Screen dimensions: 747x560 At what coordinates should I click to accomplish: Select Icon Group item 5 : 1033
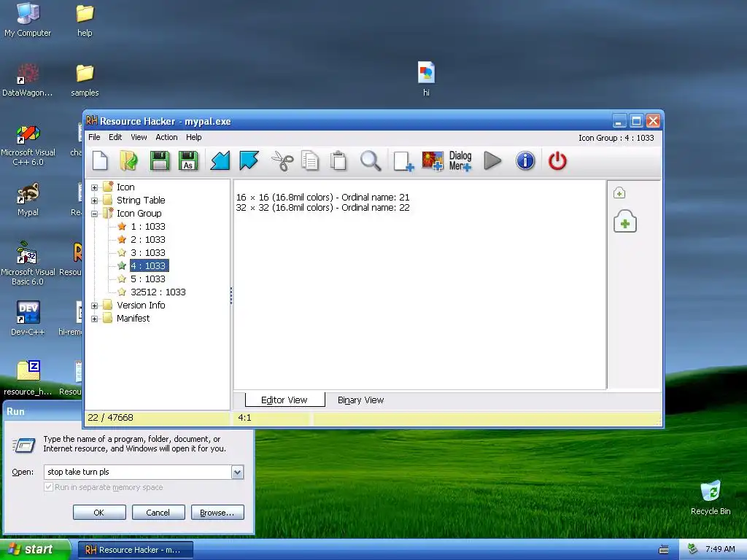pos(147,279)
